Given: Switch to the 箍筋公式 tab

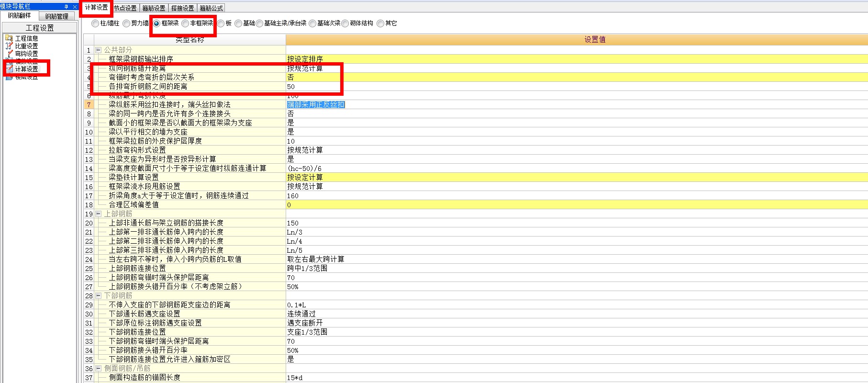Looking at the screenshot, I should coord(211,8).
